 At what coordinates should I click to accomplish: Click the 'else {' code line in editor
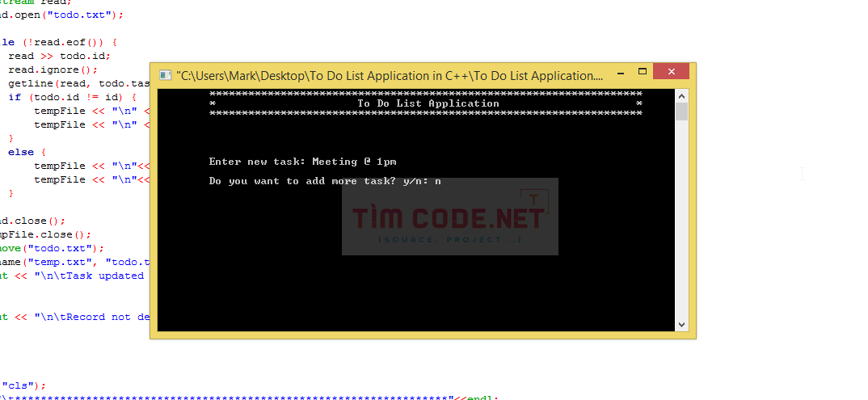coord(27,152)
